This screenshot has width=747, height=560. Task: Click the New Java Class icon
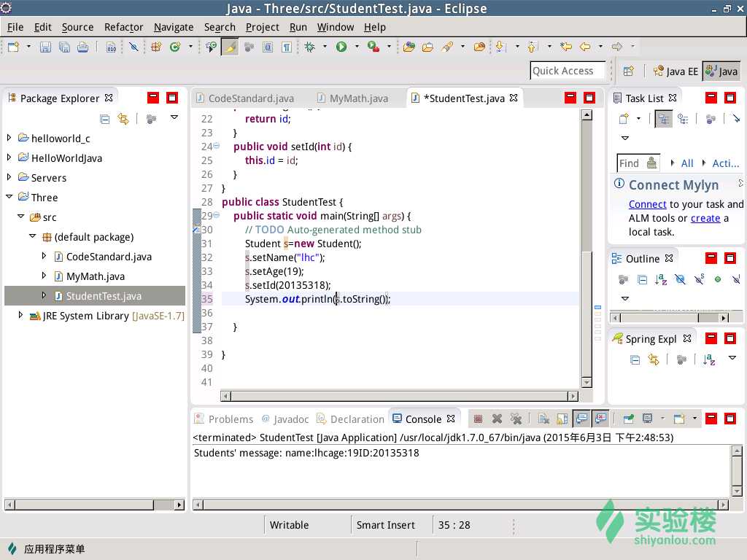point(175,47)
